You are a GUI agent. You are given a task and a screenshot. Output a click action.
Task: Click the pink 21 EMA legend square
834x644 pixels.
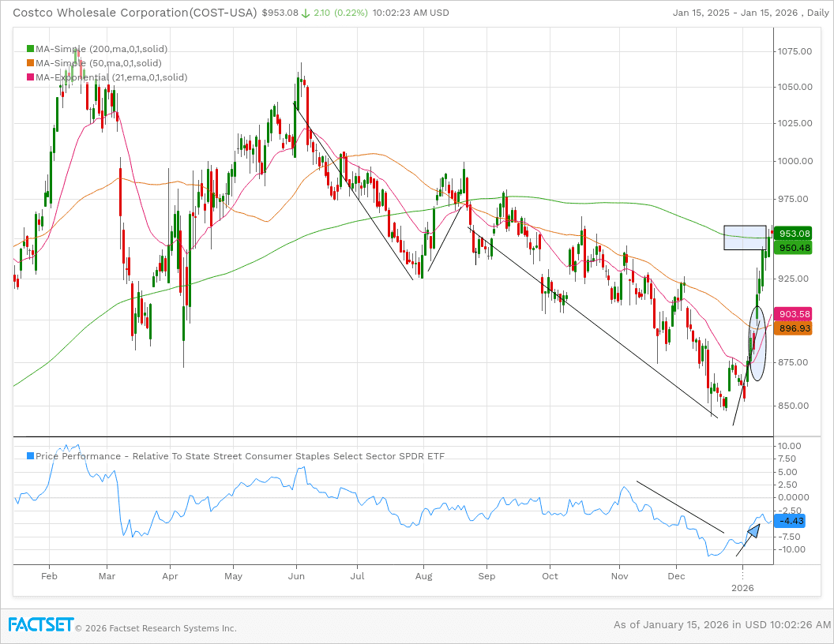pyautogui.click(x=30, y=77)
